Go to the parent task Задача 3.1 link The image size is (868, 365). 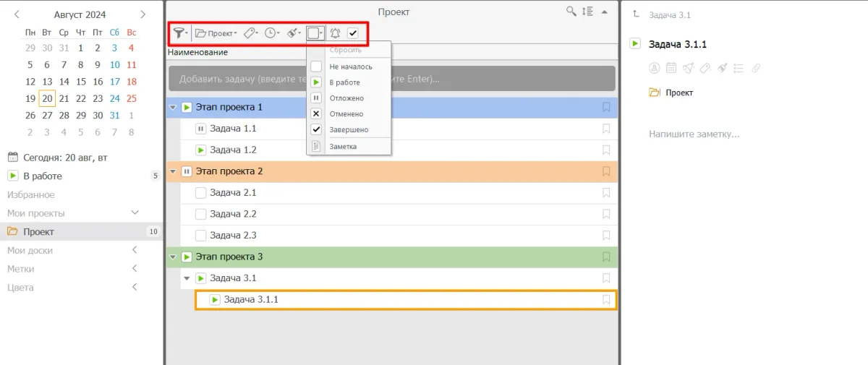[669, 14]
